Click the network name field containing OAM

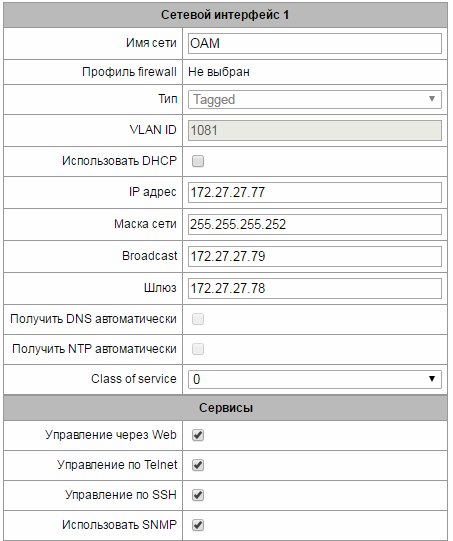point(315,43)
